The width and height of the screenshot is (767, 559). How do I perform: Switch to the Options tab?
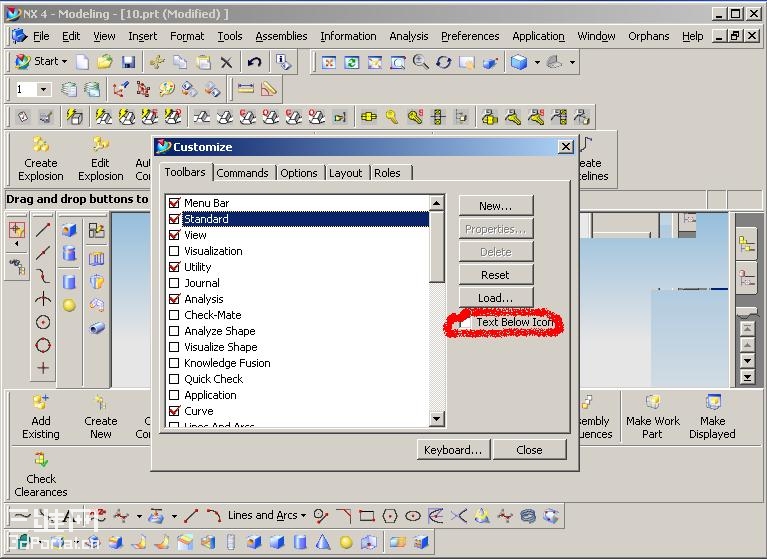click(x=298, y=173)
